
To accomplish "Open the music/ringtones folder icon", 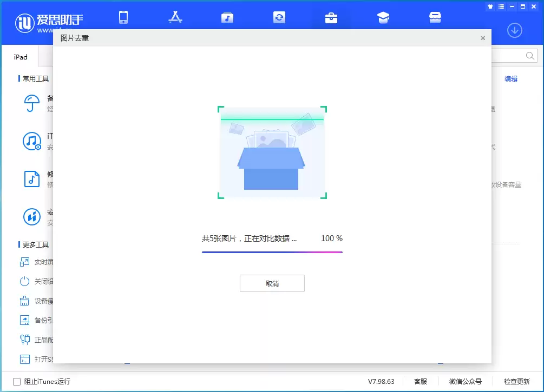I will pyautogui.click(x=227, y=17).
